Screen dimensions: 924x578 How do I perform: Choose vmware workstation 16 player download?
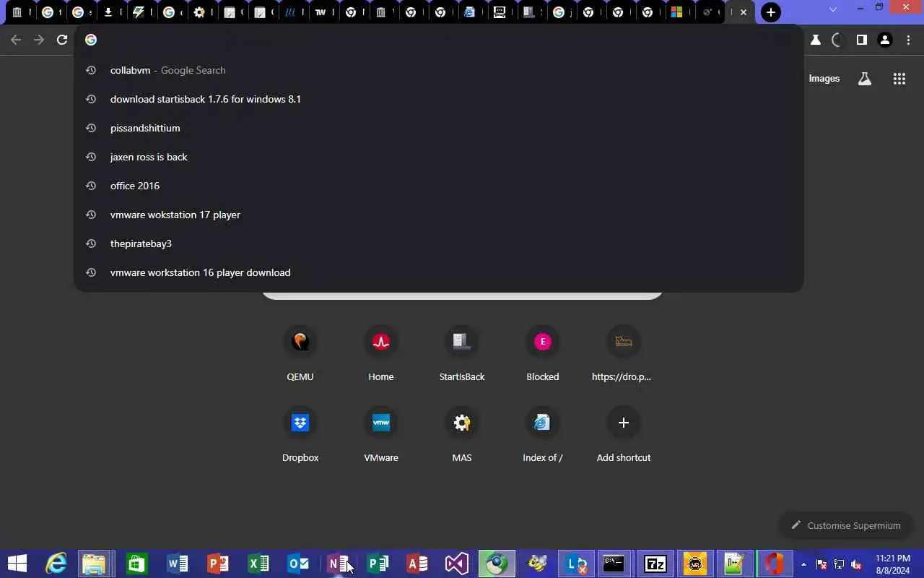click(x=438, y=272)
